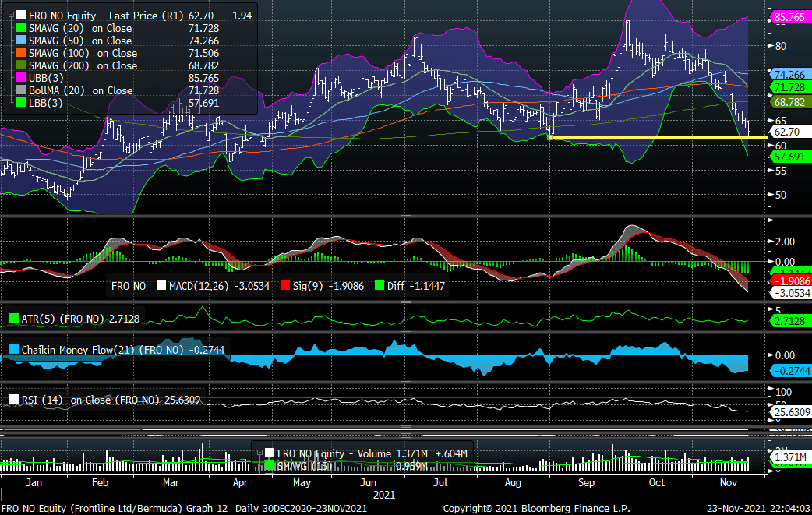This screenshot has height=515, width=812.
Task: Click olive 68.782 axis value tag
Action: (x=790, y=102)
